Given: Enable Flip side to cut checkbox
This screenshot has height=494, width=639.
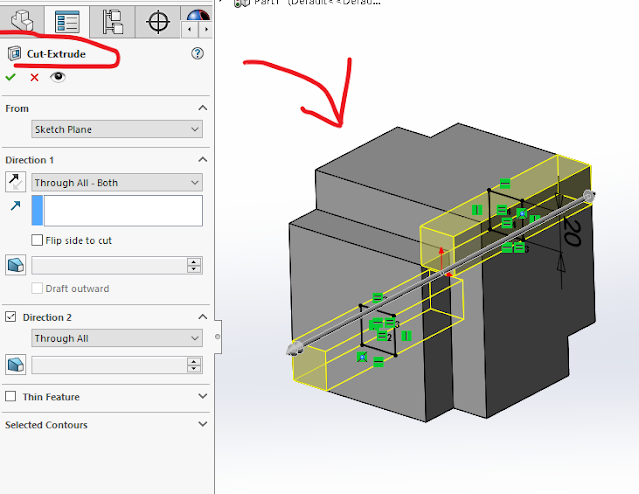Looking at the screenshot, I should (x=37, y=240).
